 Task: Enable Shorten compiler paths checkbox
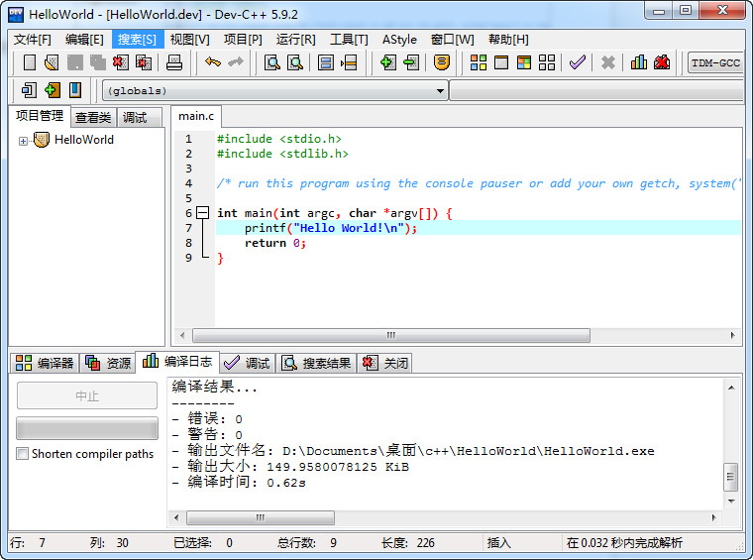(22, 453)
